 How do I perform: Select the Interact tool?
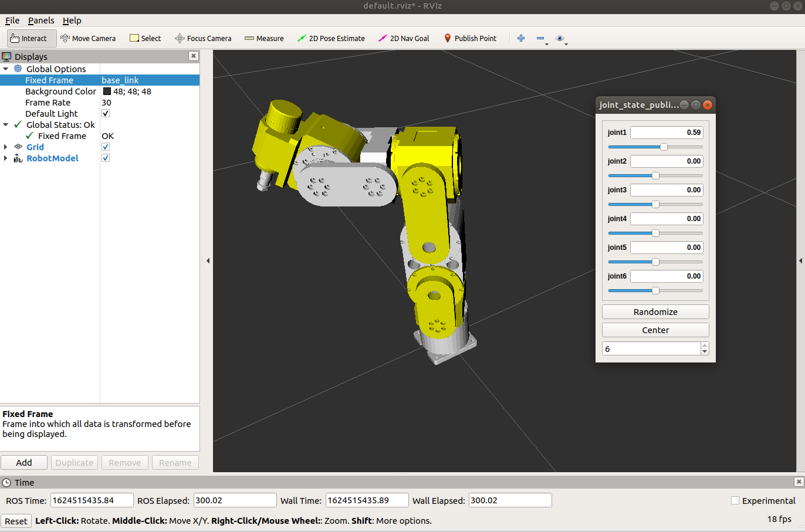click(32, 38)
